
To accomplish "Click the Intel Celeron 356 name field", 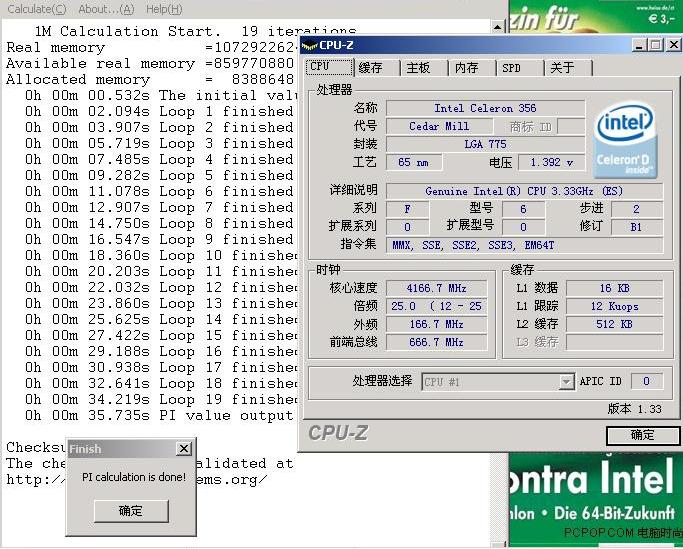I will click(x=485, y=108).
